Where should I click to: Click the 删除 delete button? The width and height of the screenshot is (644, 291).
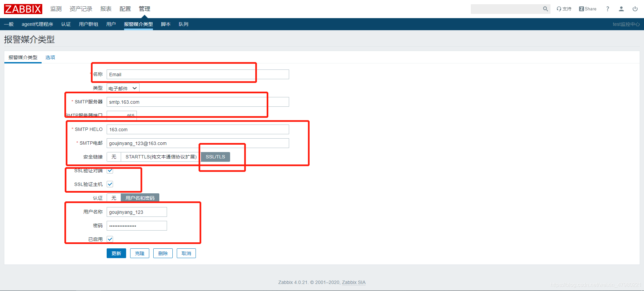[x=163, y=253]
